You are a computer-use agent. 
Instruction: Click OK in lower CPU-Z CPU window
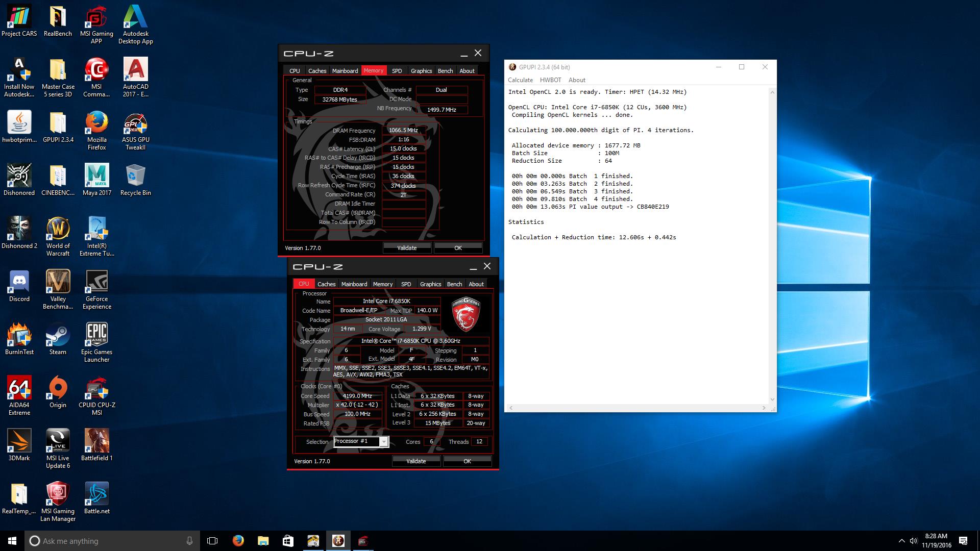pos(467,461)
